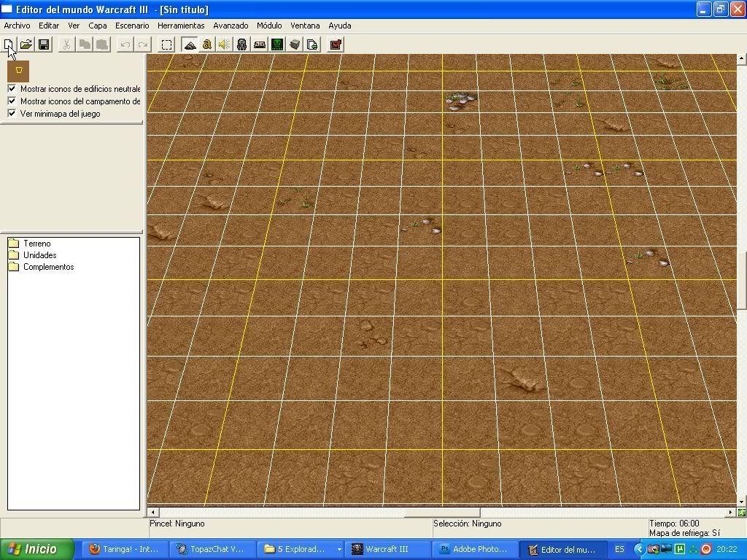Screen dimensions: 747x560
Task: Toggle Mostrar iconos de edificios neutrales checkbox
Action: pyautogui.click(x=12, y=88)
